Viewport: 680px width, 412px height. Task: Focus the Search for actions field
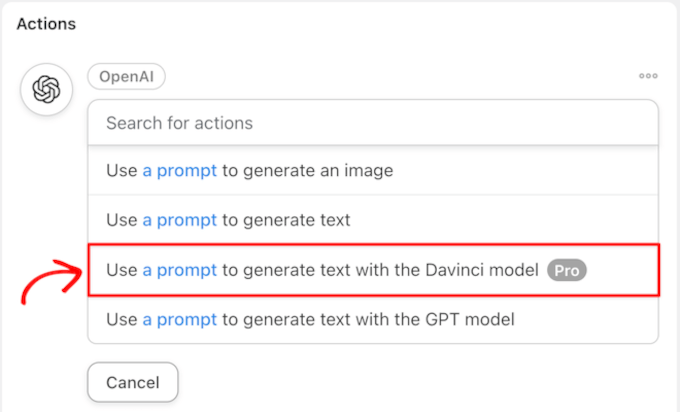(372, 123)
